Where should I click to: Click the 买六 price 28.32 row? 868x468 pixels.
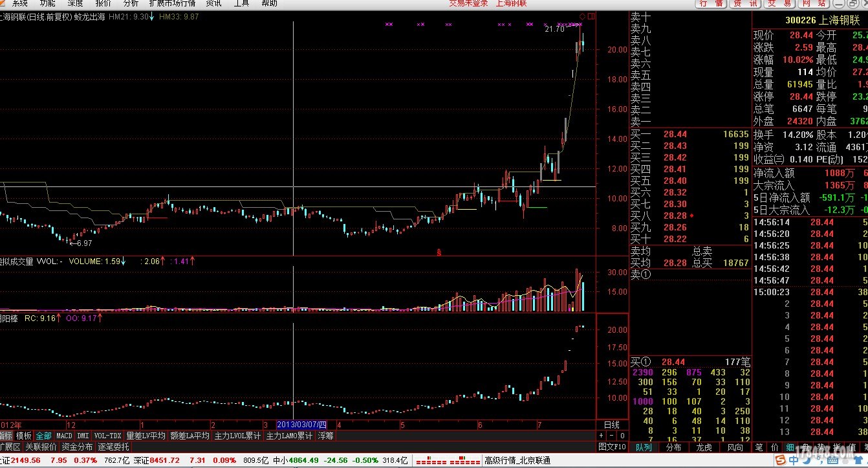tap(690, 192)
